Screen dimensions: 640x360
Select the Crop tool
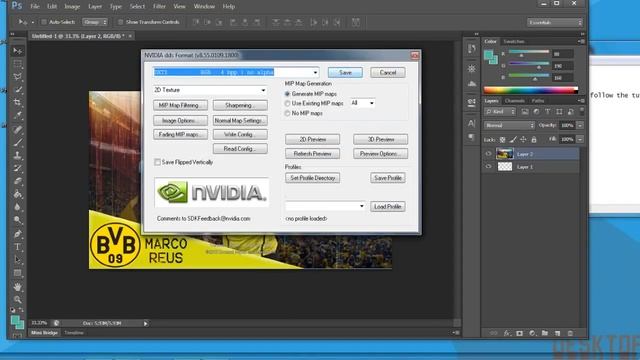click(x=17, y=102)
